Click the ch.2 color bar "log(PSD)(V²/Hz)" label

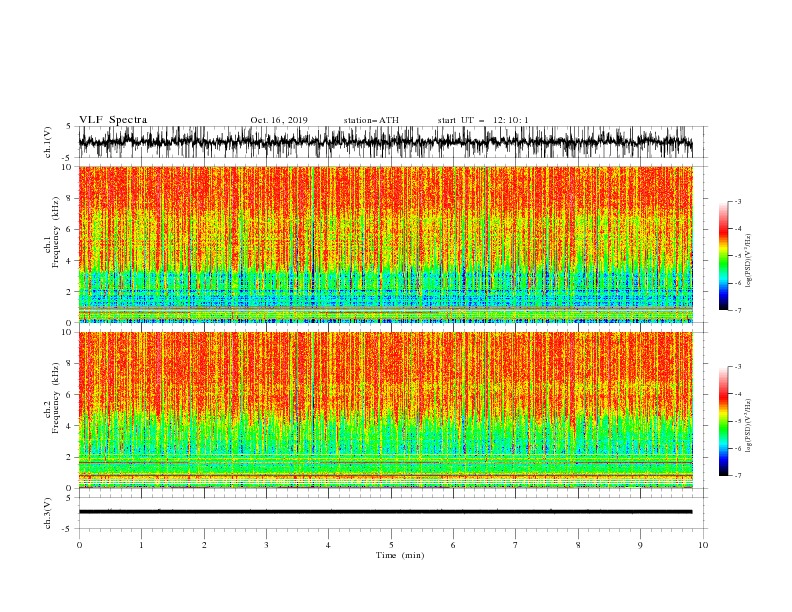[x=749, y=426]
